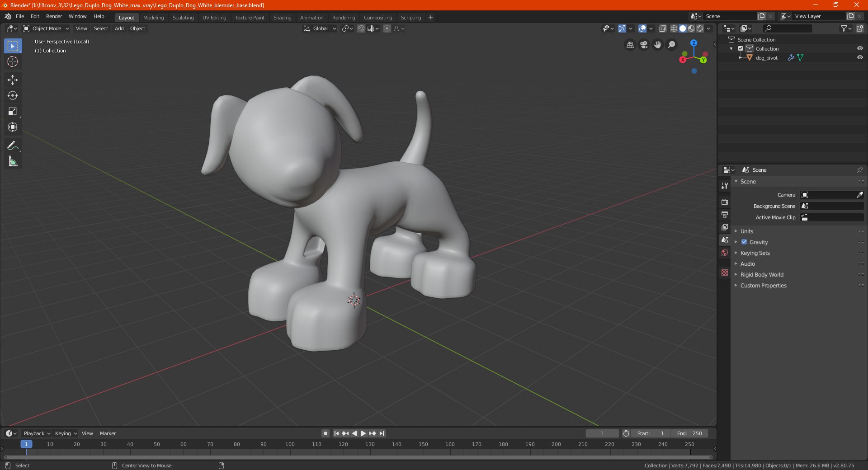Switch to the UV Editing workspace tab
The width and height of the screenshot is (868, 470).
pos(214,18)
